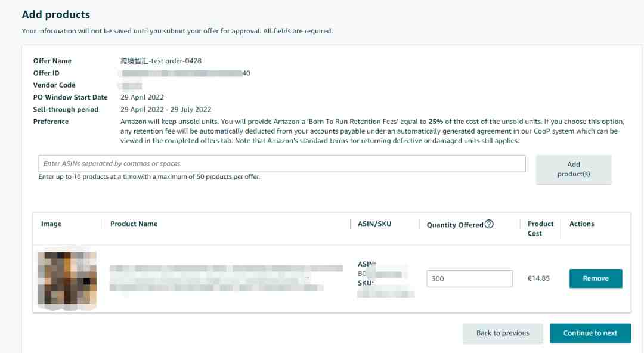Continue to next step
Image resolution: width=644 pixels, height=353 pixels.
[x=590, y=333]
